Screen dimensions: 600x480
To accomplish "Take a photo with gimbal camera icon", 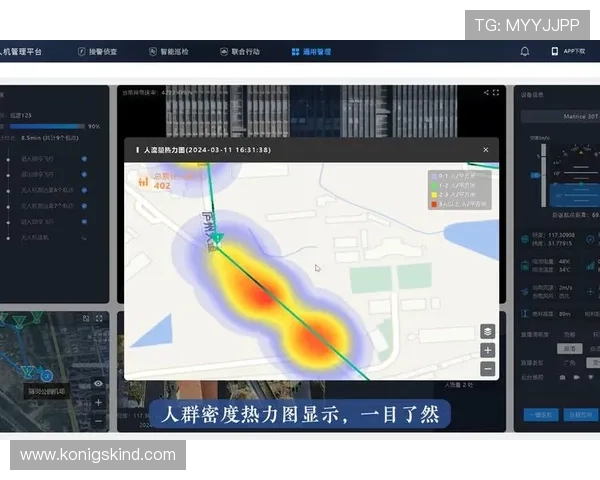I will click(562, 377).
